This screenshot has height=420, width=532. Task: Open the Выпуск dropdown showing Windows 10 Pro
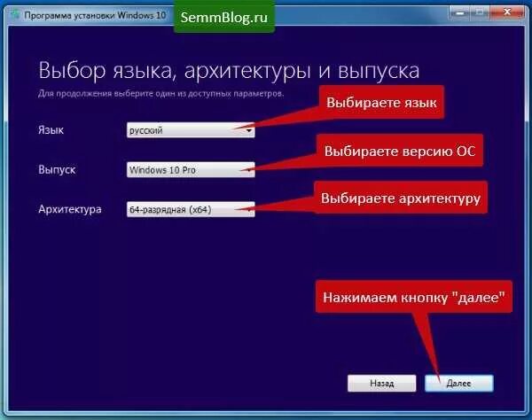click(191, 170)
